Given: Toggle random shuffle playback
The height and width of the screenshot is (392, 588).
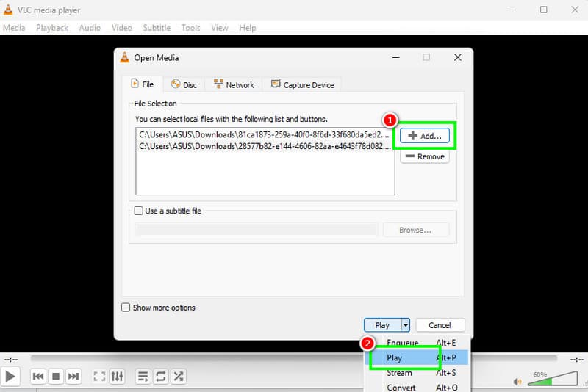Looking at the screenshot, I should pyautogui.click(x=179, y=376).
